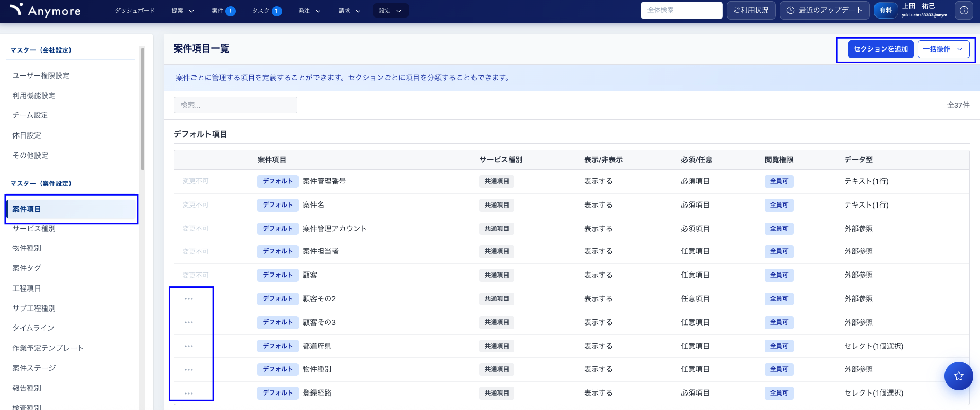Viewport: 980px width, 410px height.
Task: Select サービス種別 in sidebar
Action: point(34,229)
